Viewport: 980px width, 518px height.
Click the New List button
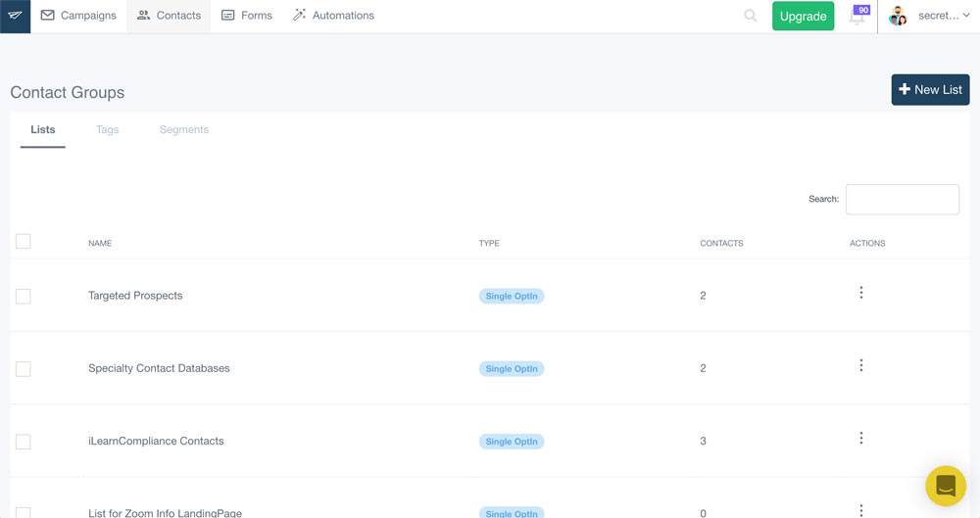point(930,89)
